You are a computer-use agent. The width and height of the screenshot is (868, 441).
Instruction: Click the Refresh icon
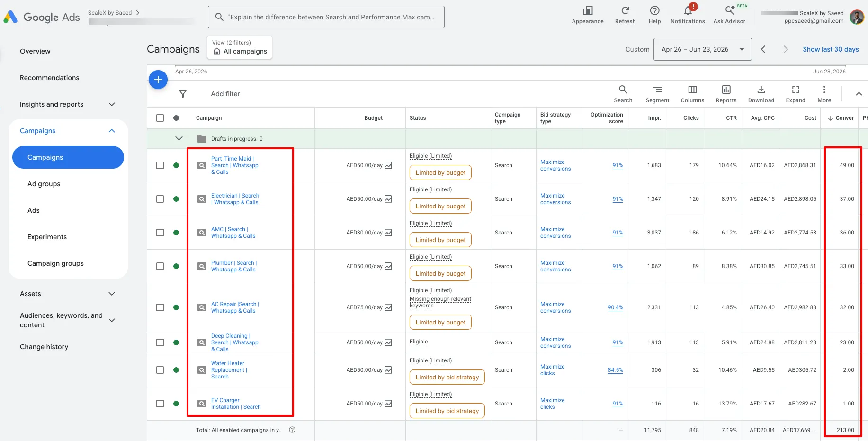(x=625, y=10)
